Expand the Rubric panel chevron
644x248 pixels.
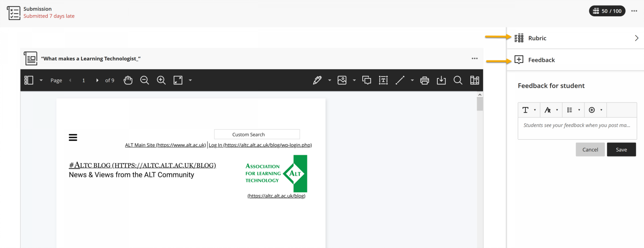coord(636,38)
